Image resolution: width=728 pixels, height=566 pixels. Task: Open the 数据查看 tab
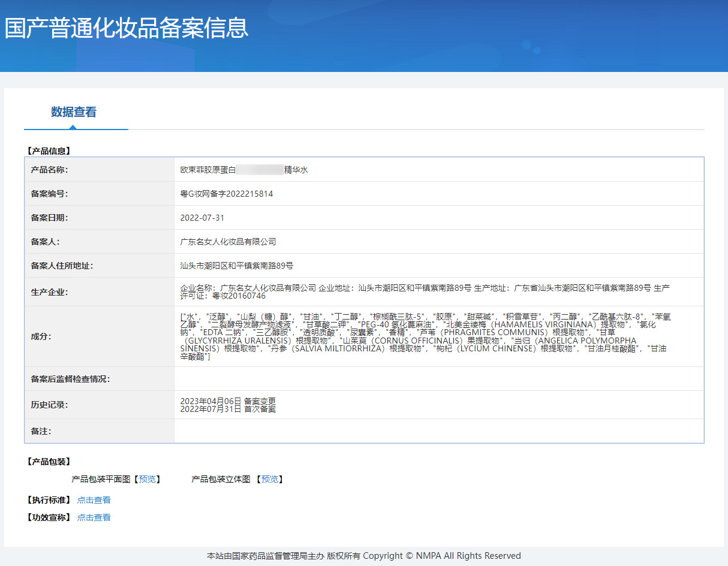tap(74, 112)
